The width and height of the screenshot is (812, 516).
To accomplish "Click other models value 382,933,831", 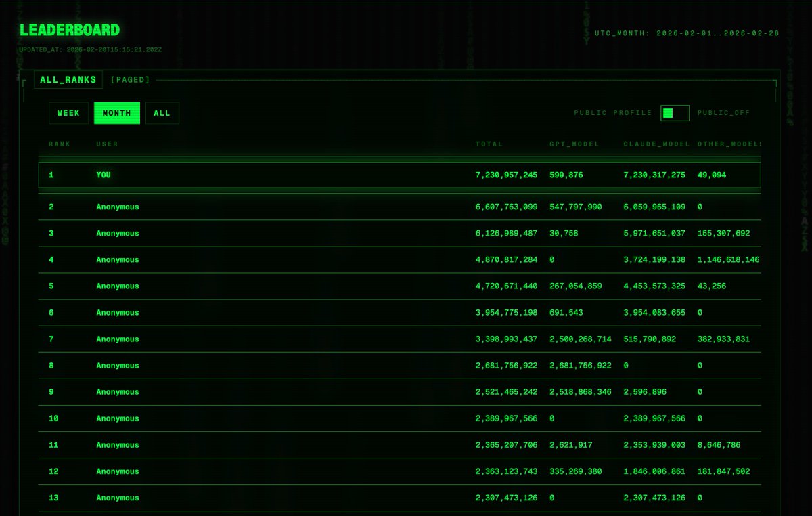I will [724, 339].
